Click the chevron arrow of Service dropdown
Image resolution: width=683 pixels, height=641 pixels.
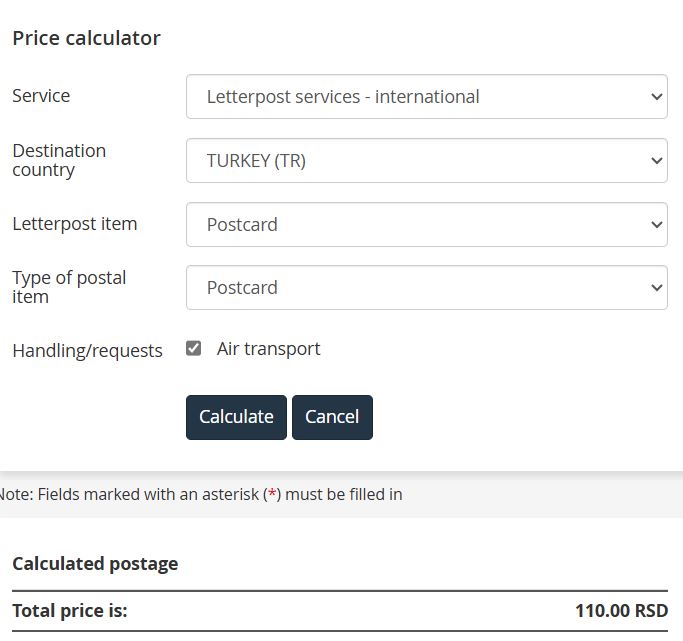point(656,96)
